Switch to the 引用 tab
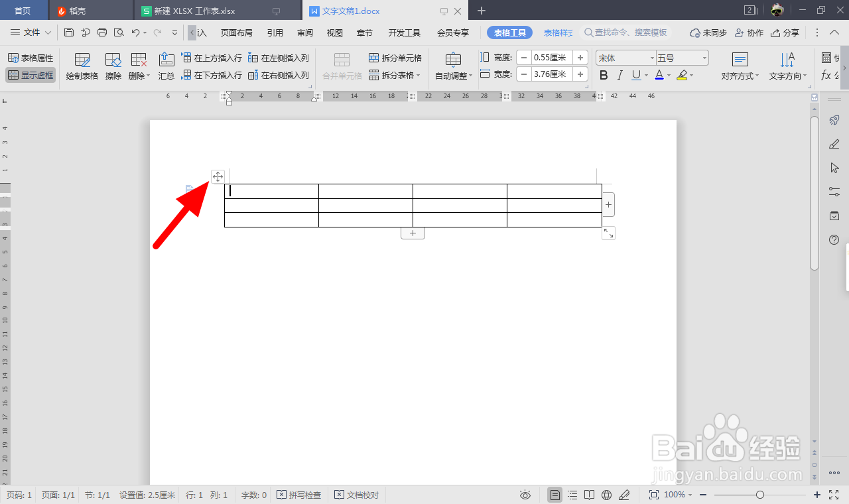The image size is (849, 504). tap(275, 32)
